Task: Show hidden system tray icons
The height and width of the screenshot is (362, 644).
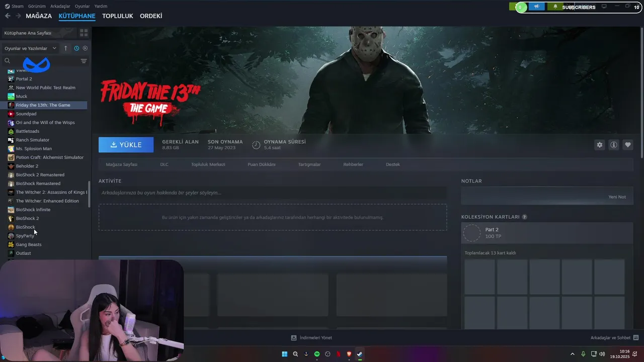Action: tap(572, 354)
